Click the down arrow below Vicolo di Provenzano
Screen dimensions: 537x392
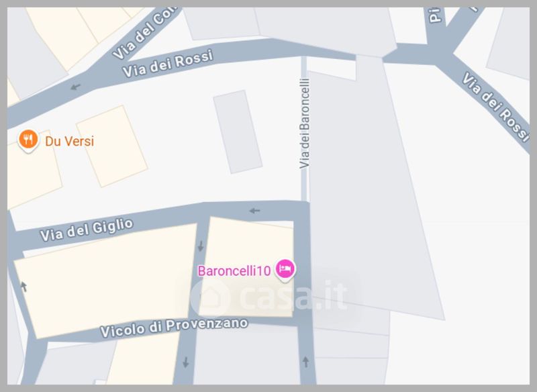click(186, 362)
